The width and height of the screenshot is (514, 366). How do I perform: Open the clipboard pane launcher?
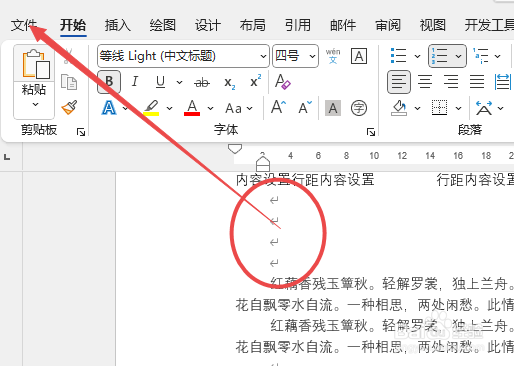(81, 132)
